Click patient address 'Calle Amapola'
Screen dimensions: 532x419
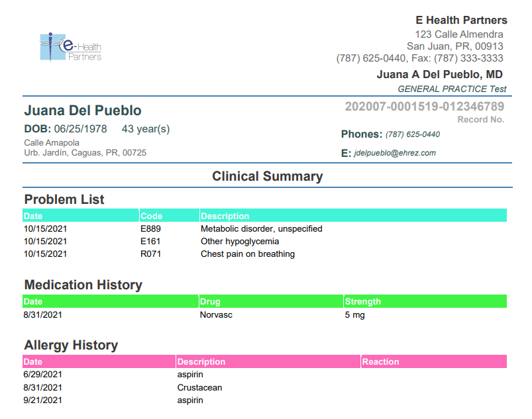coord(52,143)
